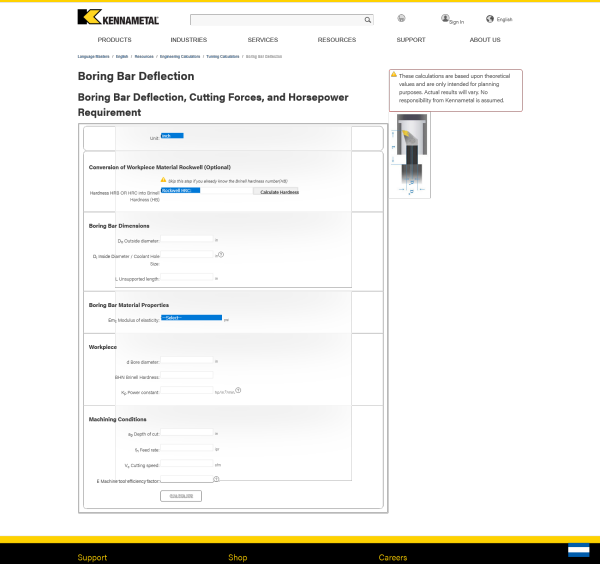Viewport: 600px width, 564px height.
Task: Click Inside Diameter / Coolant Hole Size field
Action: tap(187, 254)
